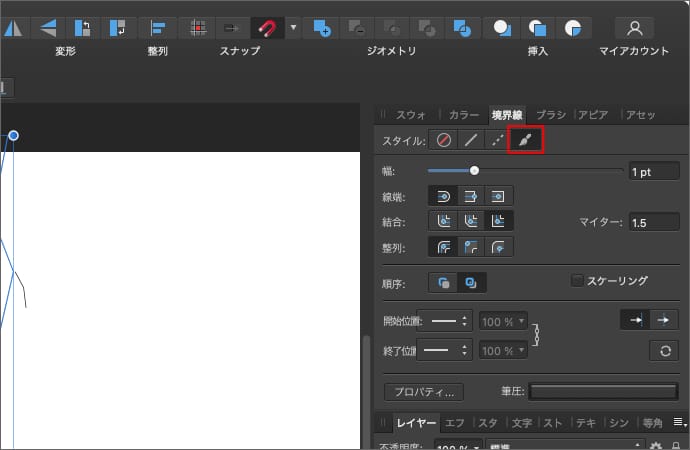Screen dimensions: 690x450
Task: Choose the no-stroke style icon
Action: point(443,141)
